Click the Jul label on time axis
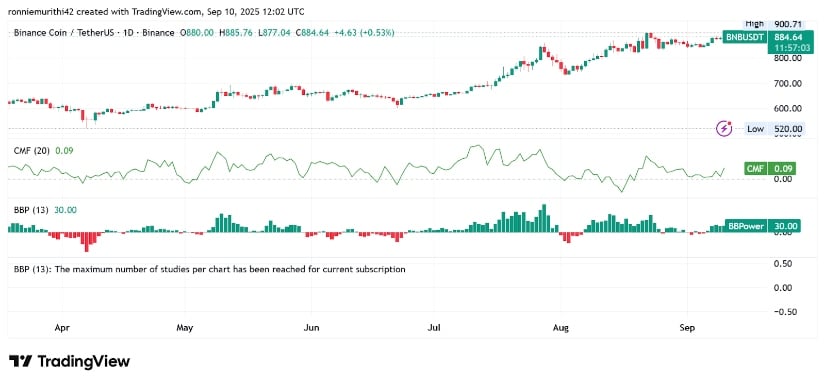 pos(434,328)
